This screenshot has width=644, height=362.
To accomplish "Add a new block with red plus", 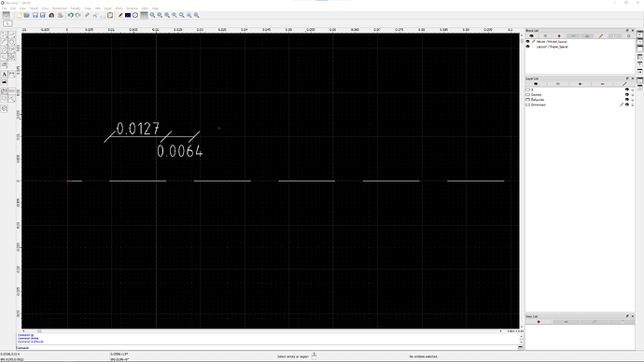I will (x=559, y=36).
